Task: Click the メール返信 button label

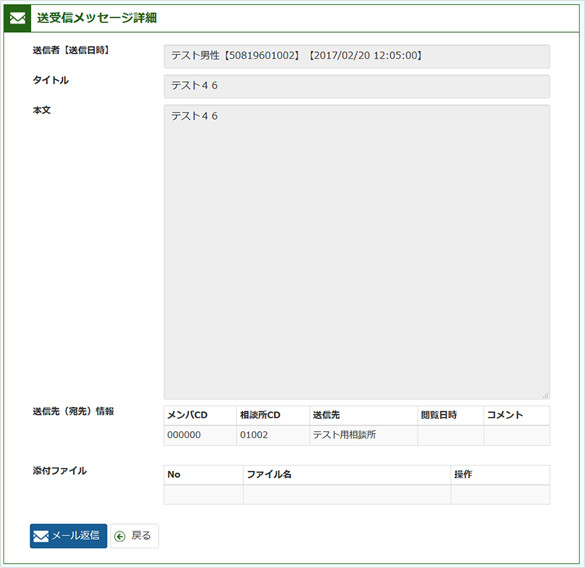Action: click(75, 536)
